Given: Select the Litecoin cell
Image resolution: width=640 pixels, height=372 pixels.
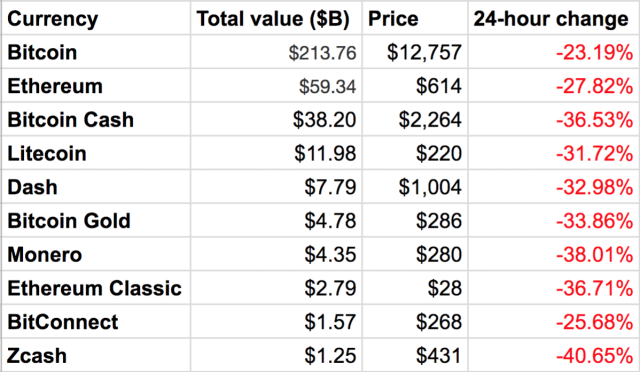Looking at the screenshot, I should coord(96,153).
